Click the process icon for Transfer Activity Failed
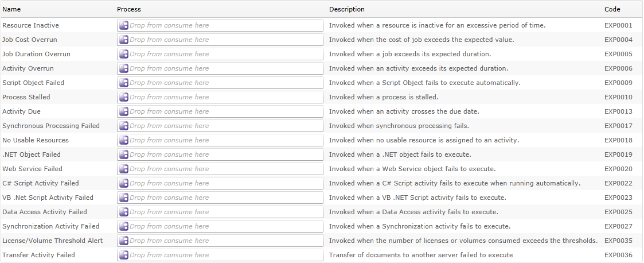This screenshot has height=263, width=644. 123,255
